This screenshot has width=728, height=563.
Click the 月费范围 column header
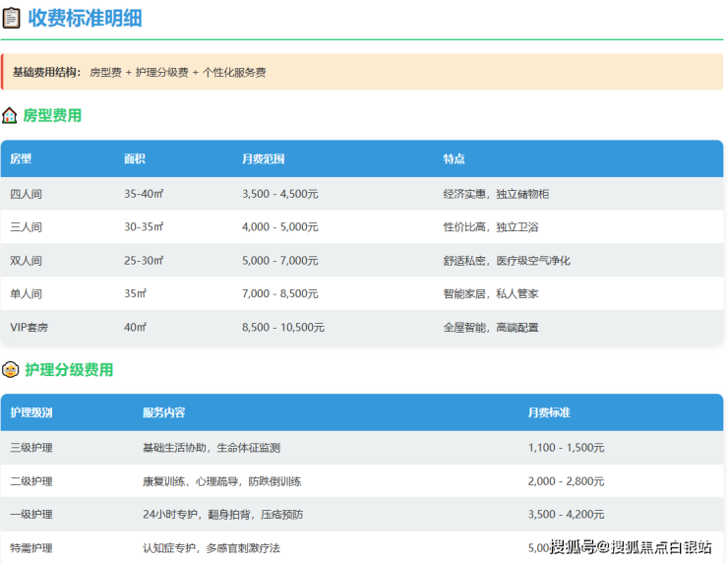click(263, 158)
